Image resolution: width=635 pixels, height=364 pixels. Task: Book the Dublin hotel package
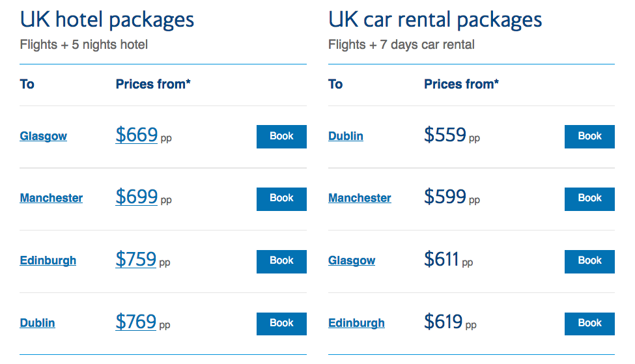(x=281, y=324)
